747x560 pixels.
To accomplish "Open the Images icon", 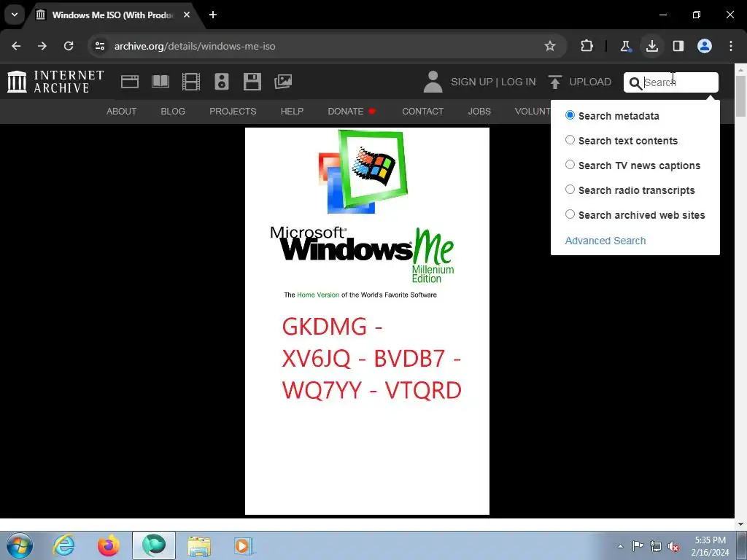I will [283, 82].
